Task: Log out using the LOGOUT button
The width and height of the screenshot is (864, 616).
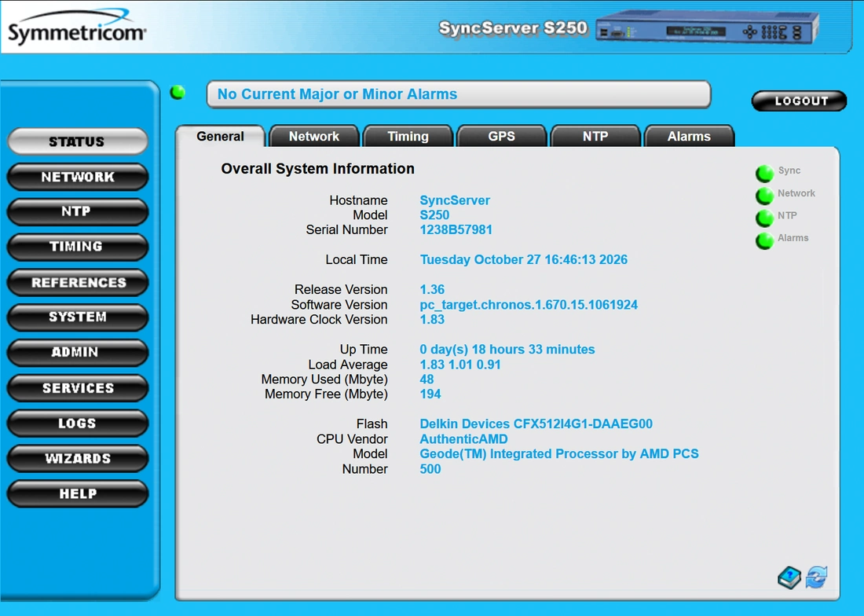Action: coord(799,101)
